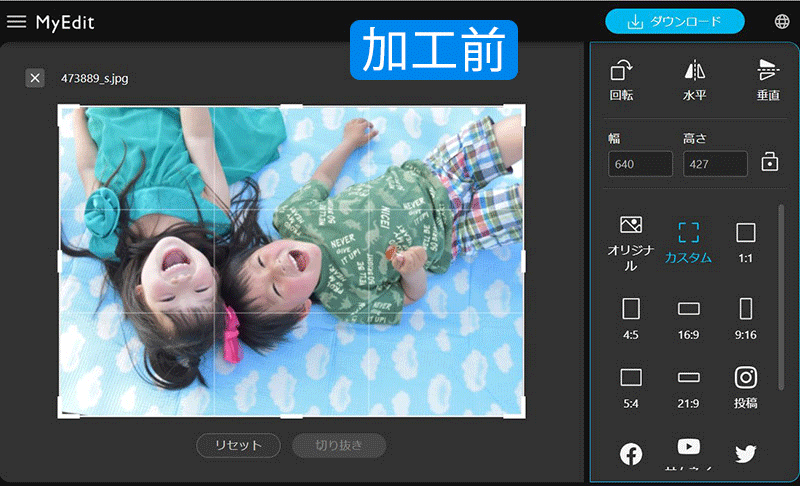Click the top edge crop handle
Viewport: 800px width, 486px height.
click(x=291, y=106)
